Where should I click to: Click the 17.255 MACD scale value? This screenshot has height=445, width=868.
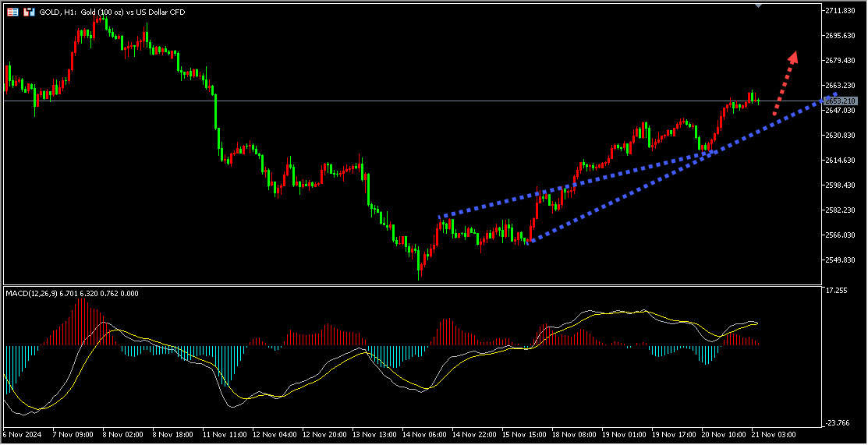point(836,291)
